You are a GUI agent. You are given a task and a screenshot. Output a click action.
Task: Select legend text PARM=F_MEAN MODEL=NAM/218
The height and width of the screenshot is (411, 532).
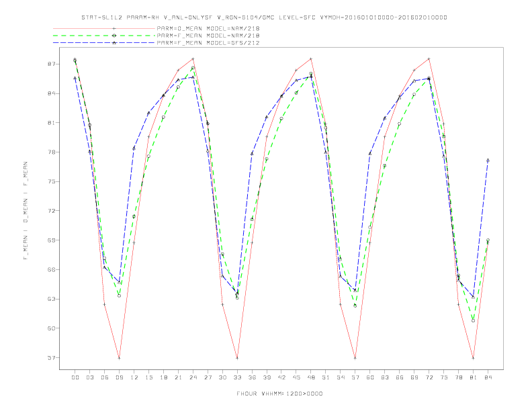pos(208,36)
